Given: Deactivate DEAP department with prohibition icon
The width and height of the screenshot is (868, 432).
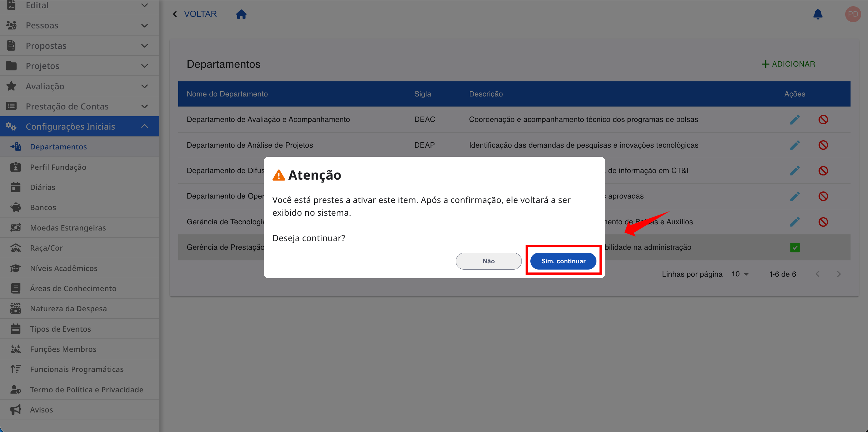Looking at the screenshot, I should tap(823, 145).
